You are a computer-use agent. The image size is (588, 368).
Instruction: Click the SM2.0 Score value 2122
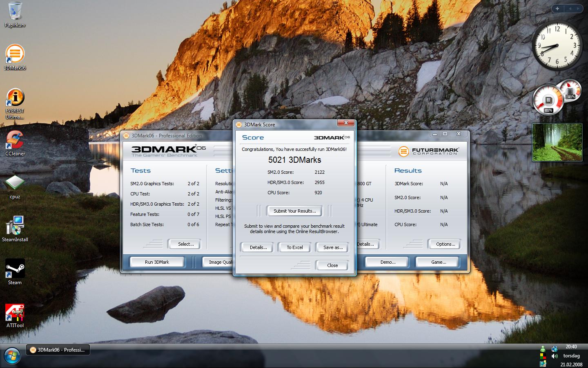click(x=319, y=172)
